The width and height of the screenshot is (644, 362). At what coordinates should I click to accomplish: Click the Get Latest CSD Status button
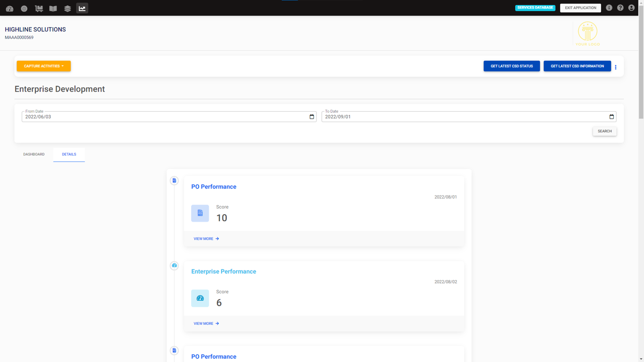tap(511, 66)
